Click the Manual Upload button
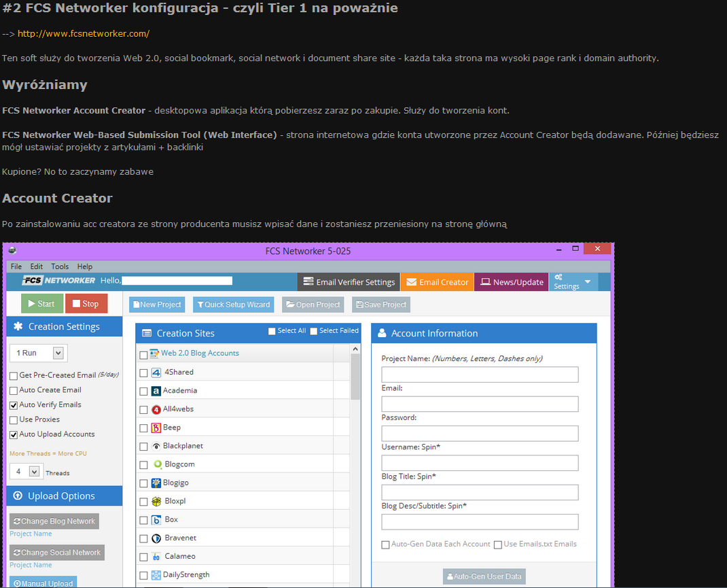This screenshot has height=588, width=727. point(43,583)
